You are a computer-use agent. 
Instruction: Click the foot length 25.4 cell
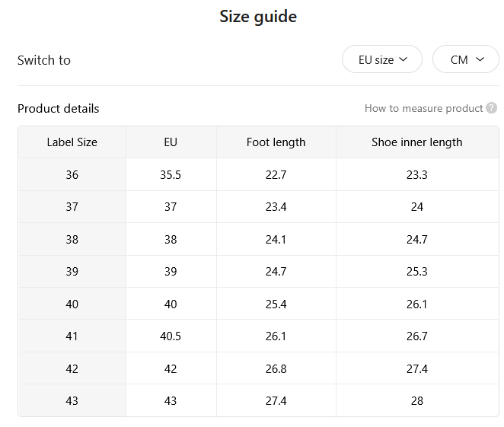tap(276, 304)
